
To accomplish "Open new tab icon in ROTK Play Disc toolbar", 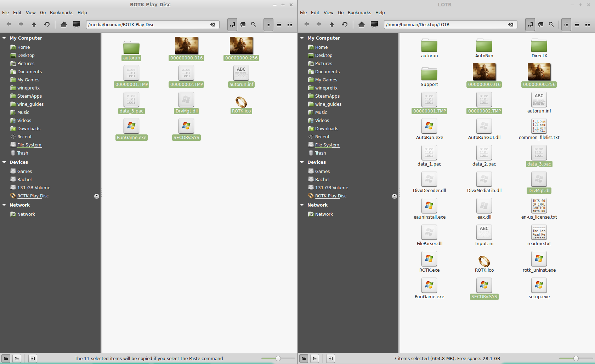I will pos(243,24).
